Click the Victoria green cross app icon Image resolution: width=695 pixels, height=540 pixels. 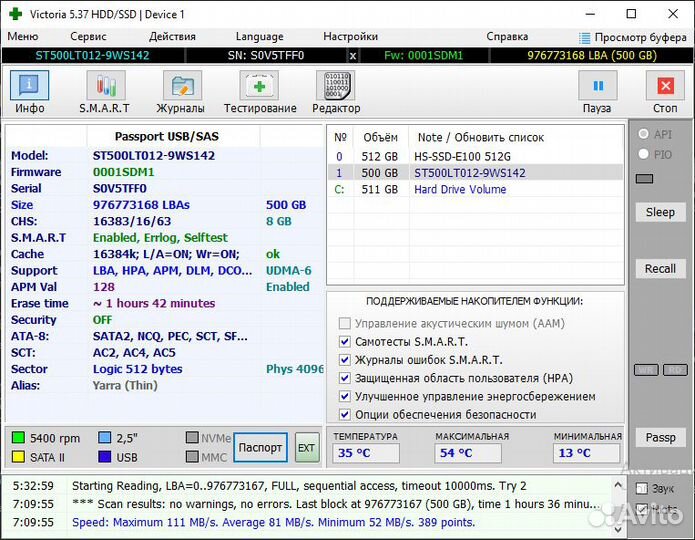[16, 14]
